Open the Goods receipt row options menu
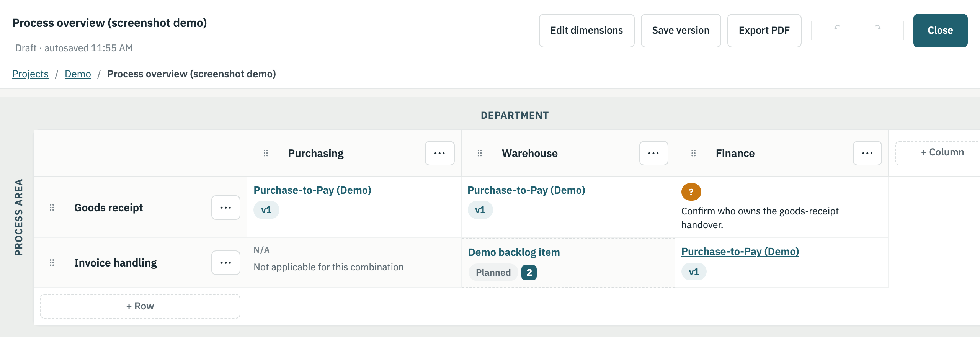The image size is (980, 337). tap(226, 208)
